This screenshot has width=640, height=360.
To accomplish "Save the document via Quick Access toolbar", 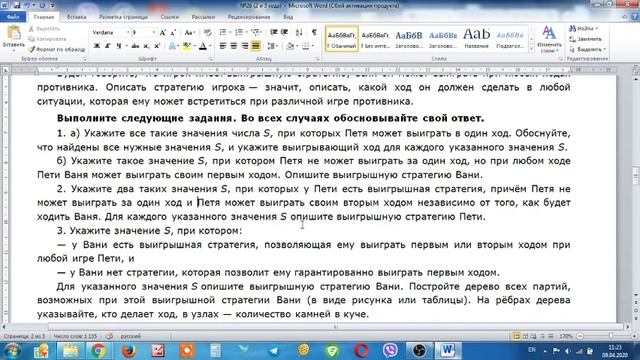I will 17,5.
